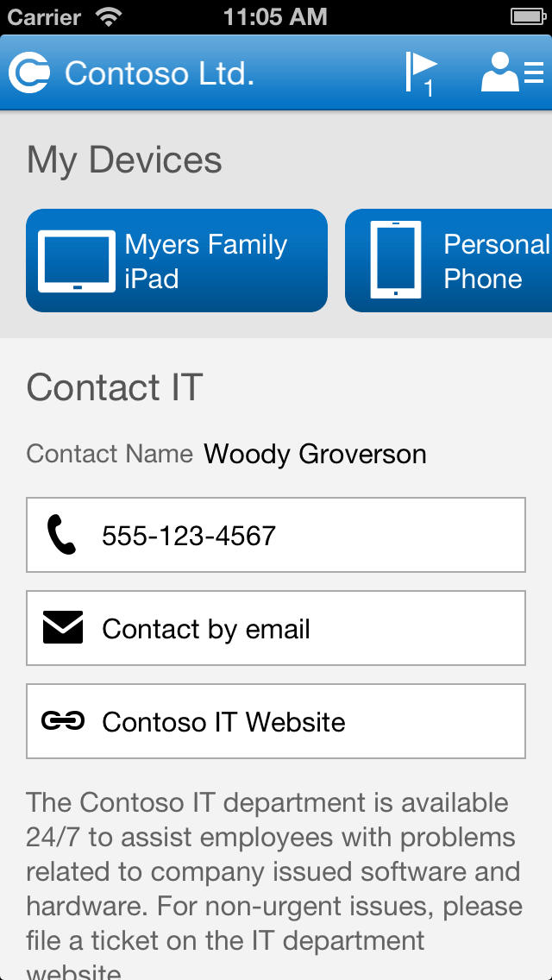Tap the Wi-Fi signal icon in status bar
Screen dimensions: 552x980
click(x=109, y=16)
